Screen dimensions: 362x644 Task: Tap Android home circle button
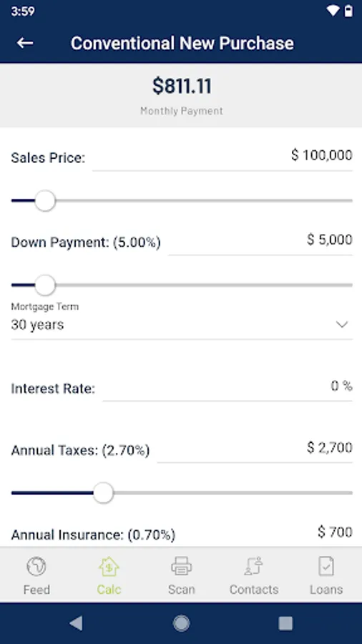(x=181, y=623)
